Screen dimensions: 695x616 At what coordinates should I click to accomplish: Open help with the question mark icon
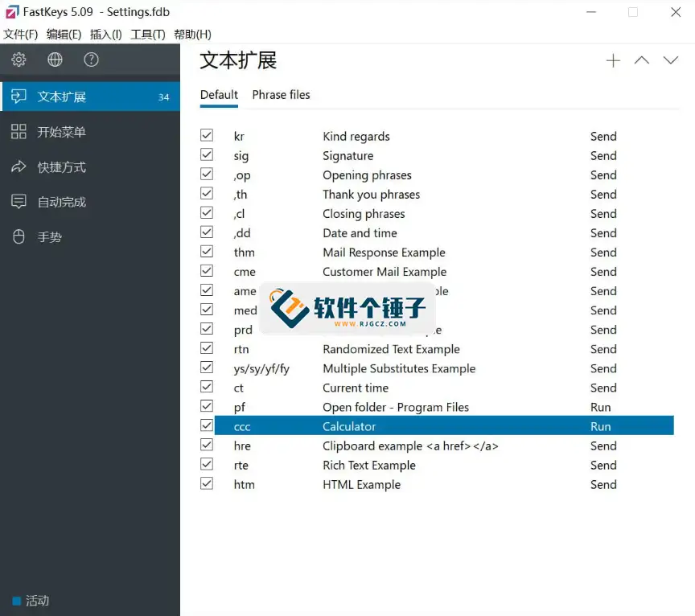coord(91,60)
